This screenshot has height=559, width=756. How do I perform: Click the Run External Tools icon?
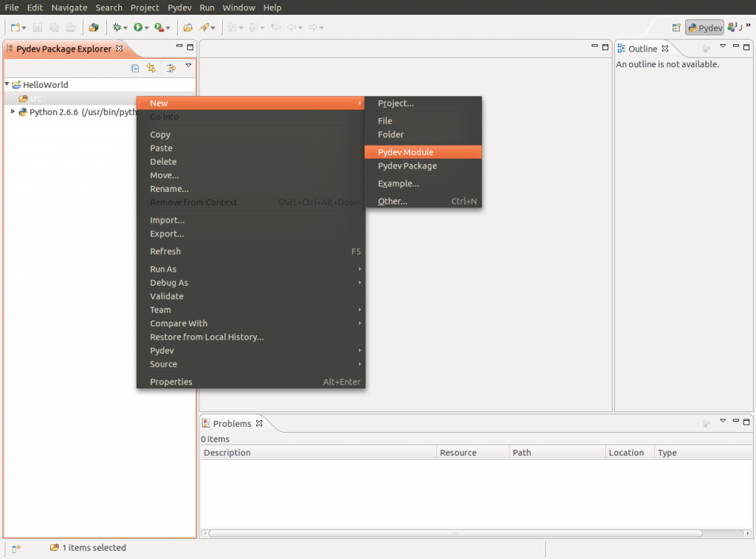click(x=159, y=27)
